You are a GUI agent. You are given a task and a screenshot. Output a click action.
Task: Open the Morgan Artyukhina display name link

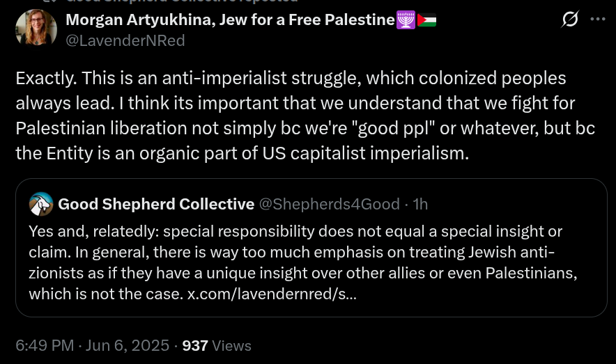[x=230, y=20]
